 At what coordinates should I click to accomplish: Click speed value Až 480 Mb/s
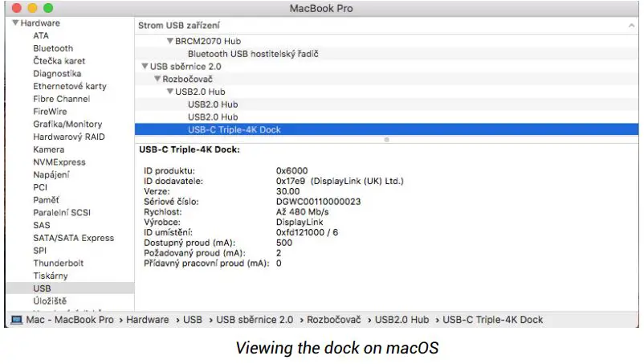pos(302,212)
